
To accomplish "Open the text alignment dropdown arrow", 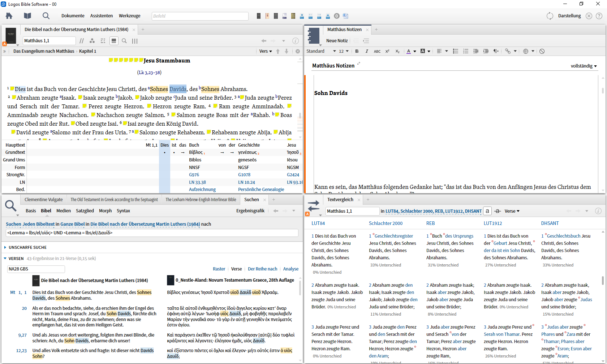I will coord(447,51).
